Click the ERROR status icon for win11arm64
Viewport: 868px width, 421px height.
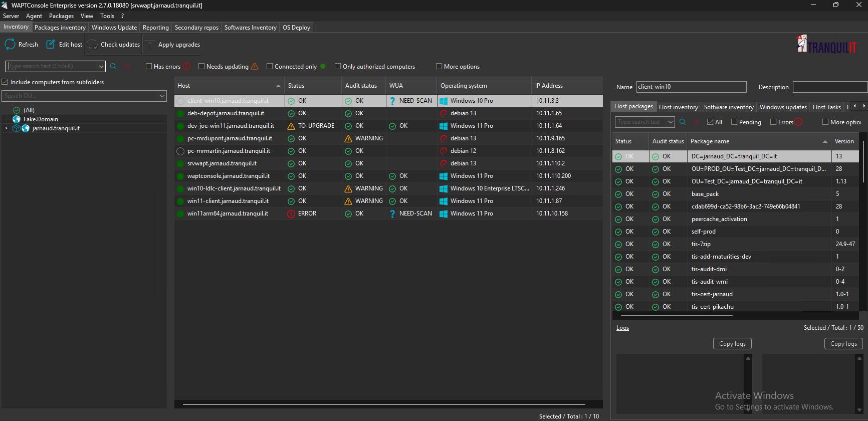(x=291, y=214)
